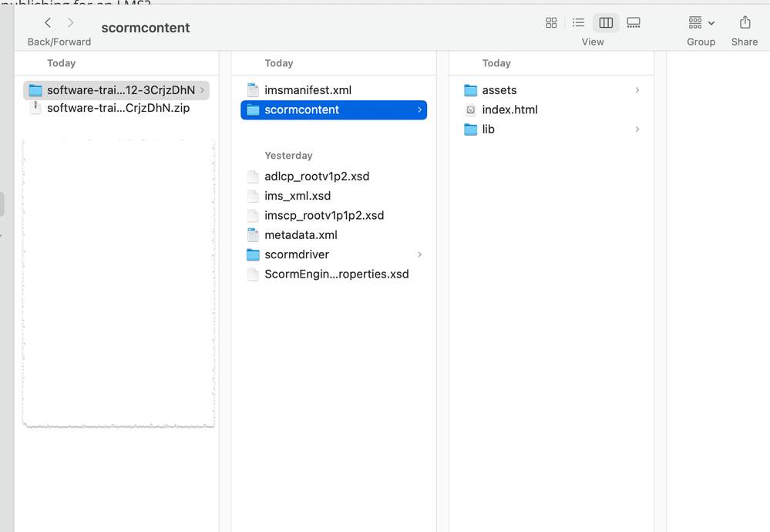Select the metadata.xml file
Screen dimensions: 770x532
[x=301, y=235]
